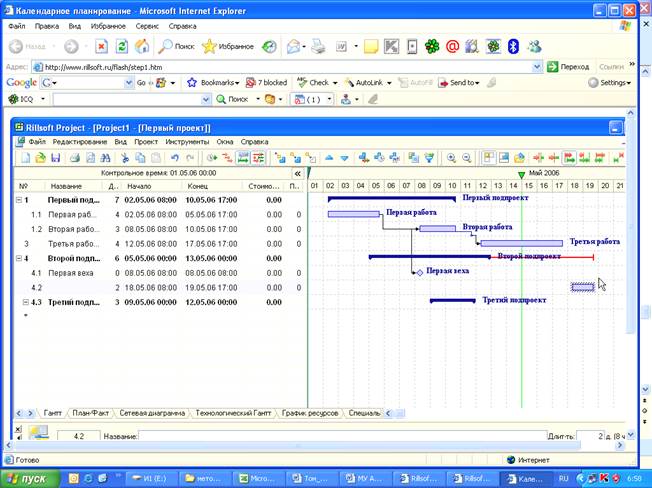This screenshot has width=652, height=488.
Task: Click the Open folder icon in Rillsoft toolbar
Action: [40, 158]
